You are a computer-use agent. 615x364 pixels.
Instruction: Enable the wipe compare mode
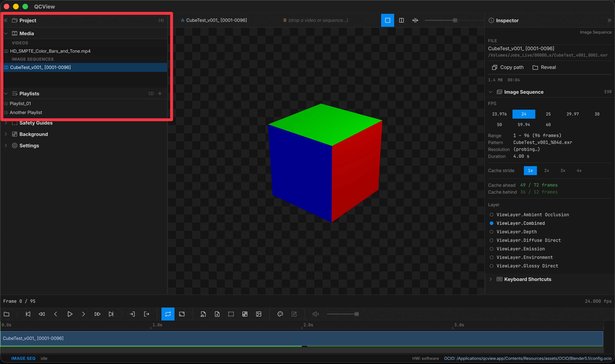[415, 20]
